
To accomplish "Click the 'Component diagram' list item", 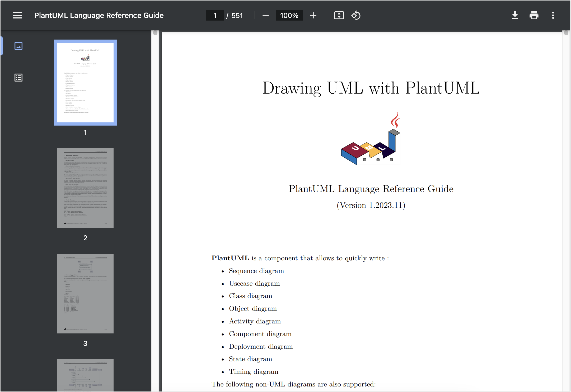I will (260, 334).
